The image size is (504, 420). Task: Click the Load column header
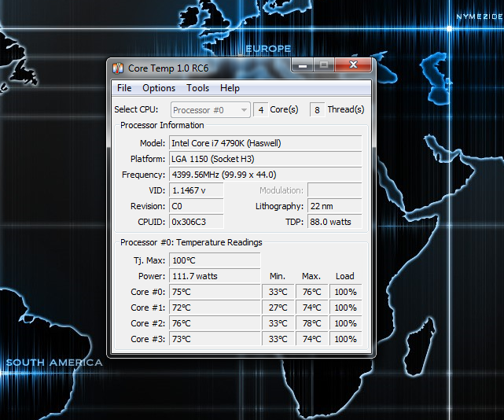(345, 276)
